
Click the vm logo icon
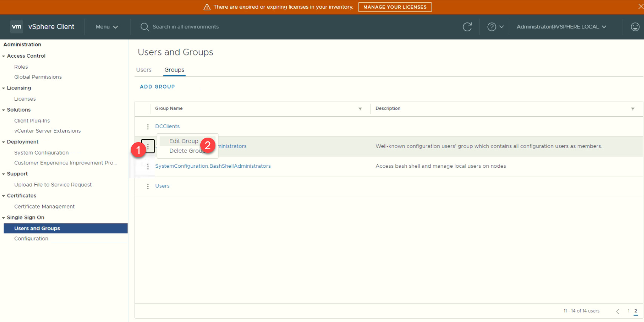[x=17, y=27]
